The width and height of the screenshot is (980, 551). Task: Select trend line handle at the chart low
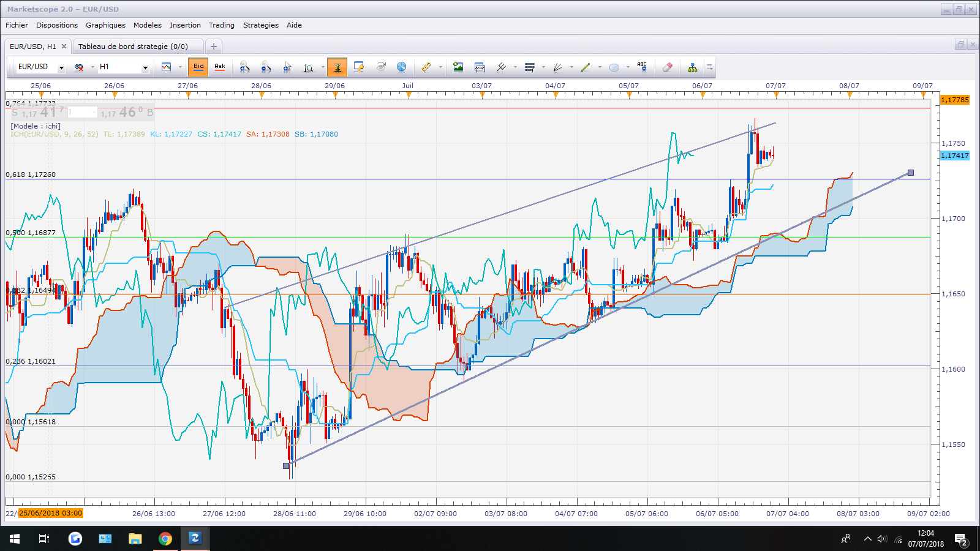286,466
